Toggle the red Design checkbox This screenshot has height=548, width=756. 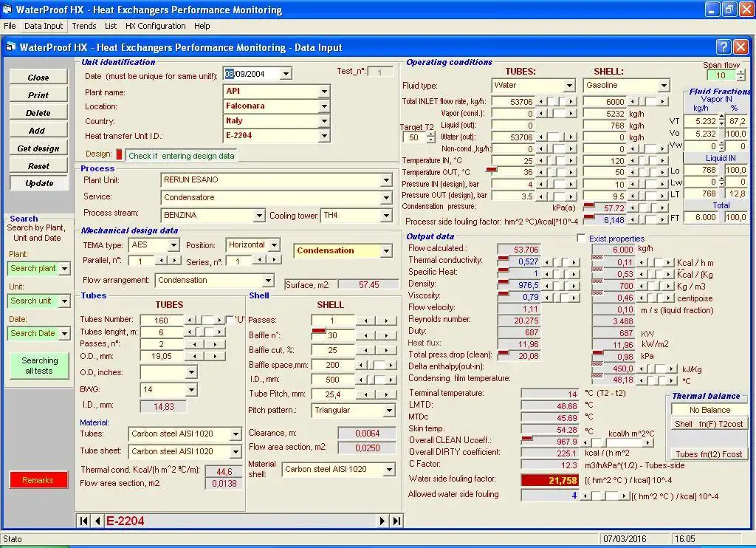tap(119, 154)
